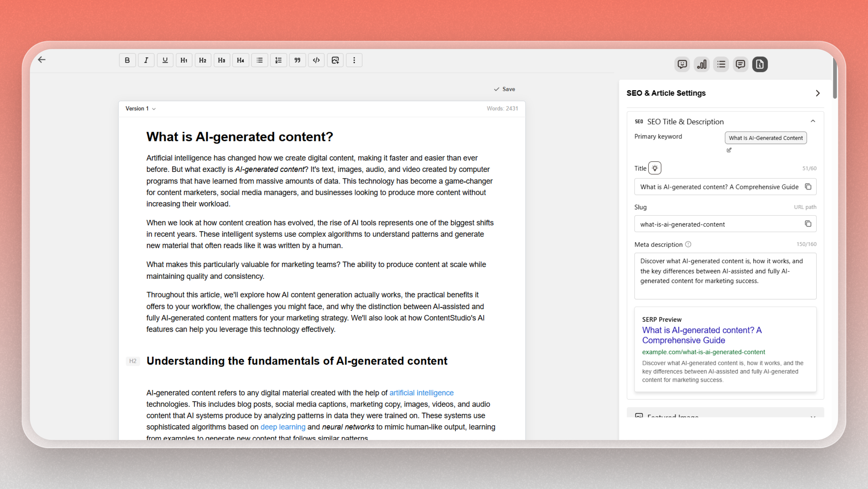Open the article settings document panel
Viewport: 868px width, 489px height.
point(760,64)
